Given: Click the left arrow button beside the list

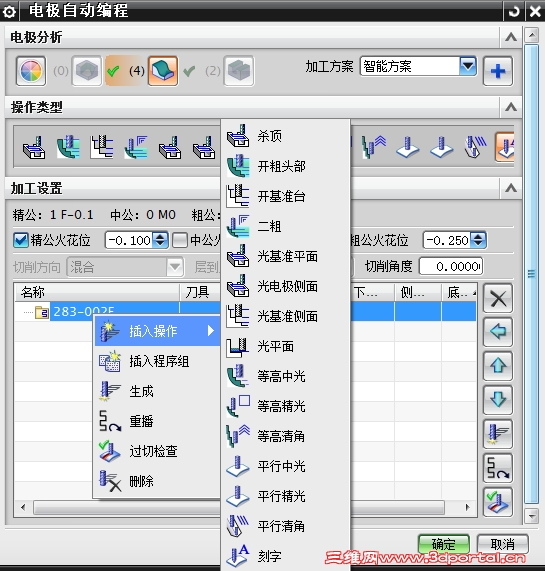Looking at the screenshot, I should click(x=498, y=332).
